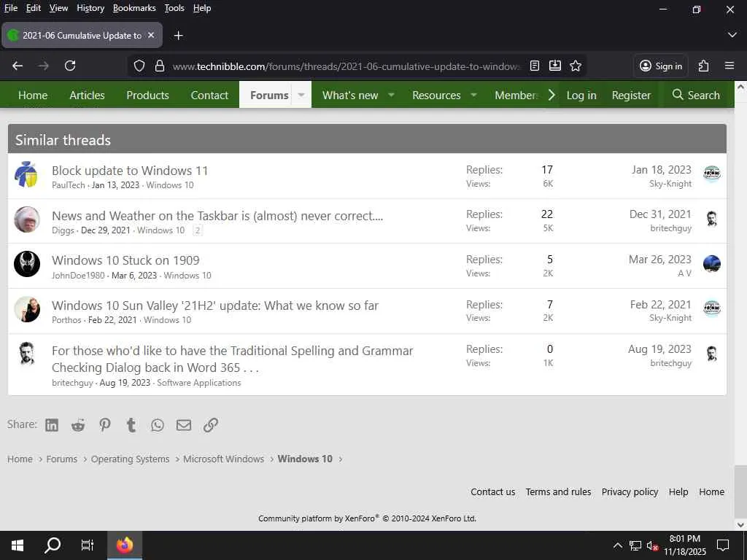
Task: Expand the What's new dropdown arrow
Action: pyautogui.click(x=391, y=95)
